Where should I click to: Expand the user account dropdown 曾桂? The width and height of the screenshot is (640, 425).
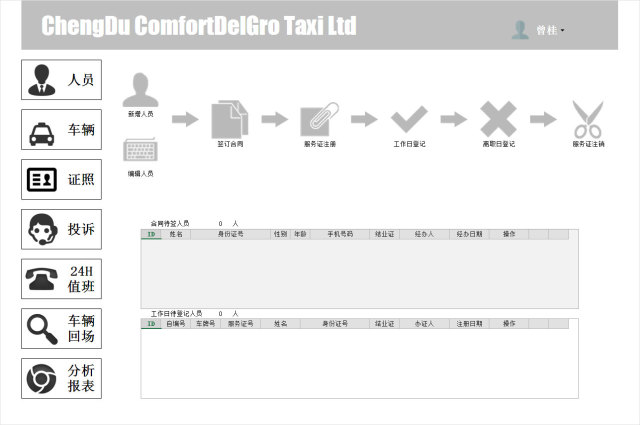[550, 30]
